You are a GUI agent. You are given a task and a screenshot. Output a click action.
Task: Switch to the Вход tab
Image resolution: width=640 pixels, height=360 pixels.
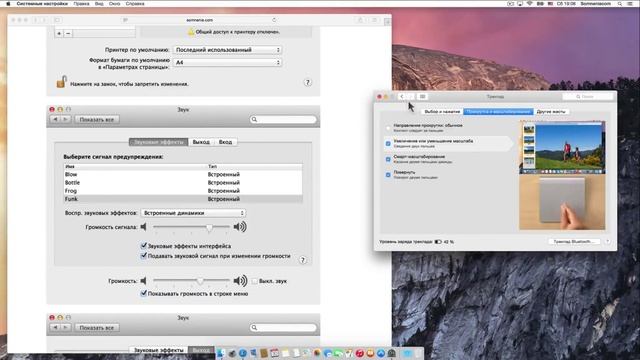(225, 142)
